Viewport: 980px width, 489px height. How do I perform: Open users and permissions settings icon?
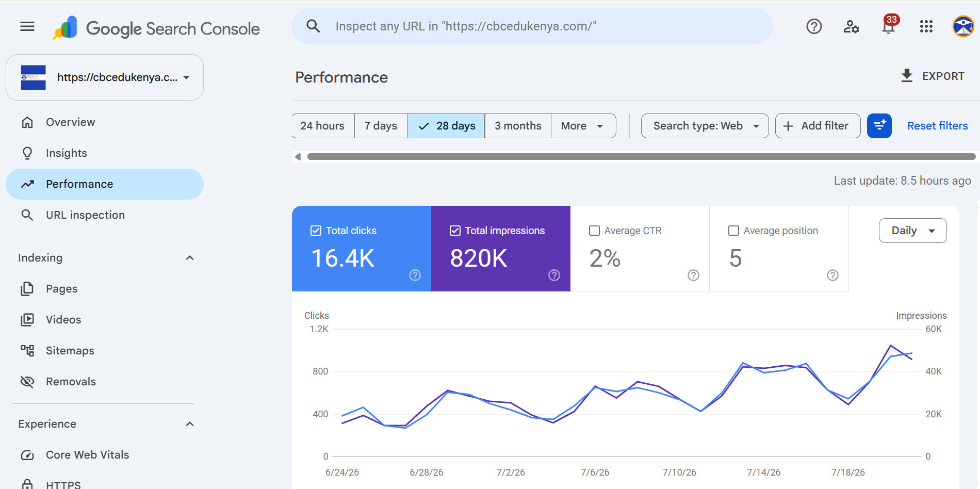coord(851,26)
